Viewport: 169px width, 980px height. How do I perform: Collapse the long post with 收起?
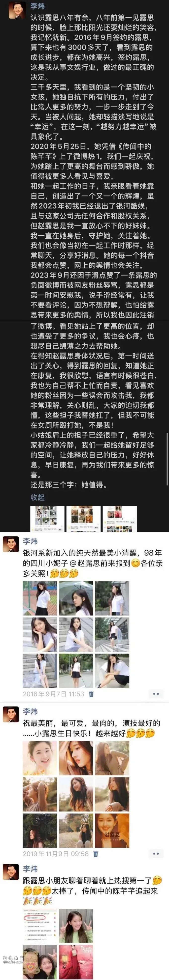point(37,497)
